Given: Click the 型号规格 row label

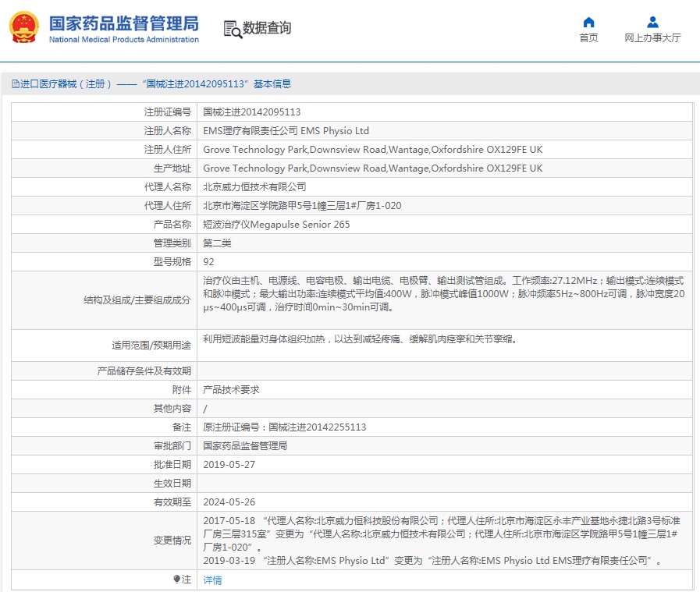Looking at the screenshot, I should 172,262.
